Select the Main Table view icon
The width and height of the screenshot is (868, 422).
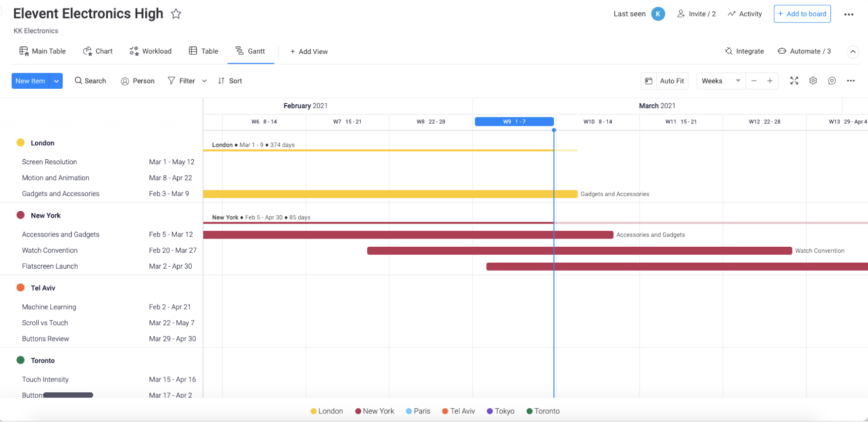(x=24, y=51)
